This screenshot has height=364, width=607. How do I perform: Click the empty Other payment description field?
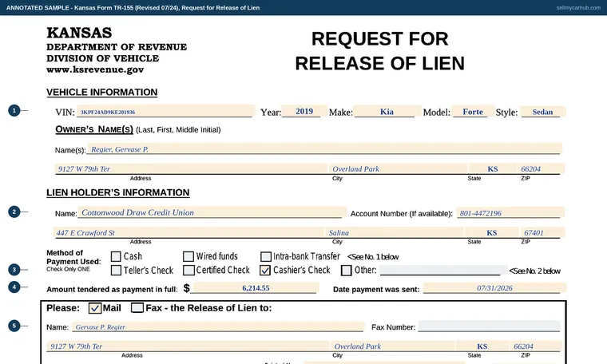point(443,270)
